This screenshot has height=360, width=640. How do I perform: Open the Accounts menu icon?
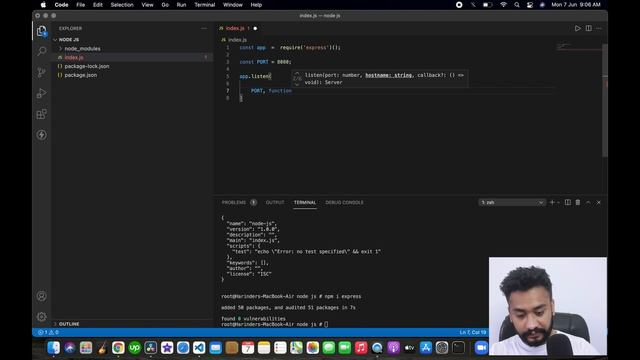tap(42, 296)
